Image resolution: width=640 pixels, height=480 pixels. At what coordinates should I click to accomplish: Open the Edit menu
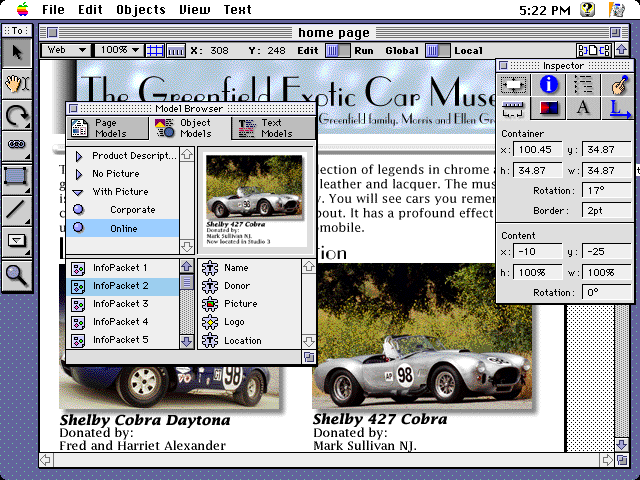tap(90, 9)
